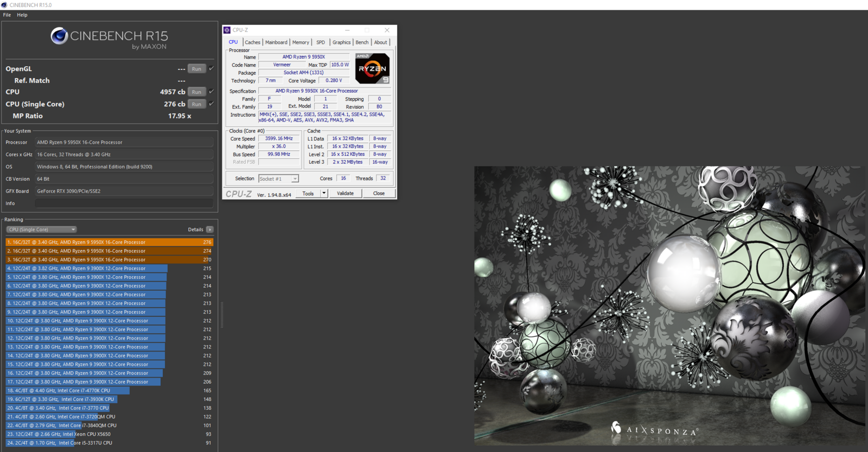Click the Tools button in CPU-Z

[x=308, y=193]
